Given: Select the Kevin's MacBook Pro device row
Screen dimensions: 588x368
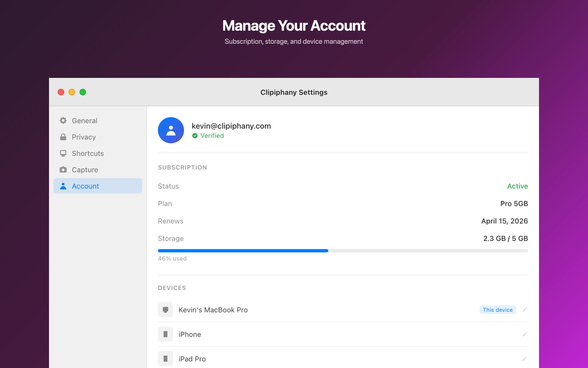Looking at the screenshot, I should pos(343,310).
